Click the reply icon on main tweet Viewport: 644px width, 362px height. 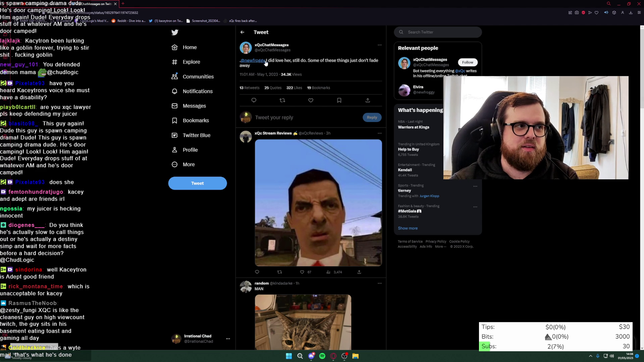(x=254, y=100)
